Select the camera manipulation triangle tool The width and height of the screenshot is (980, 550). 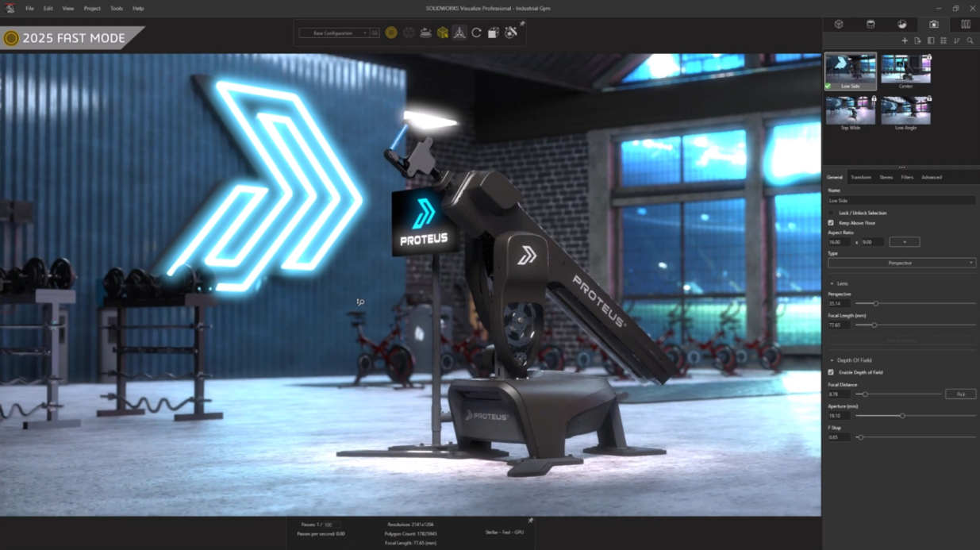(459, 33)
